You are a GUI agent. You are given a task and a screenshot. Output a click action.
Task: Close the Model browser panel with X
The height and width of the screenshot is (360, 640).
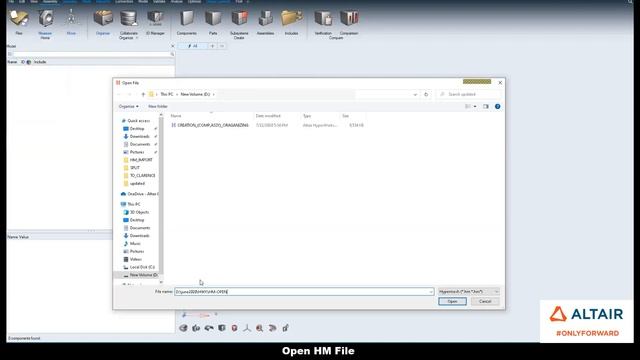pos(172,46)
